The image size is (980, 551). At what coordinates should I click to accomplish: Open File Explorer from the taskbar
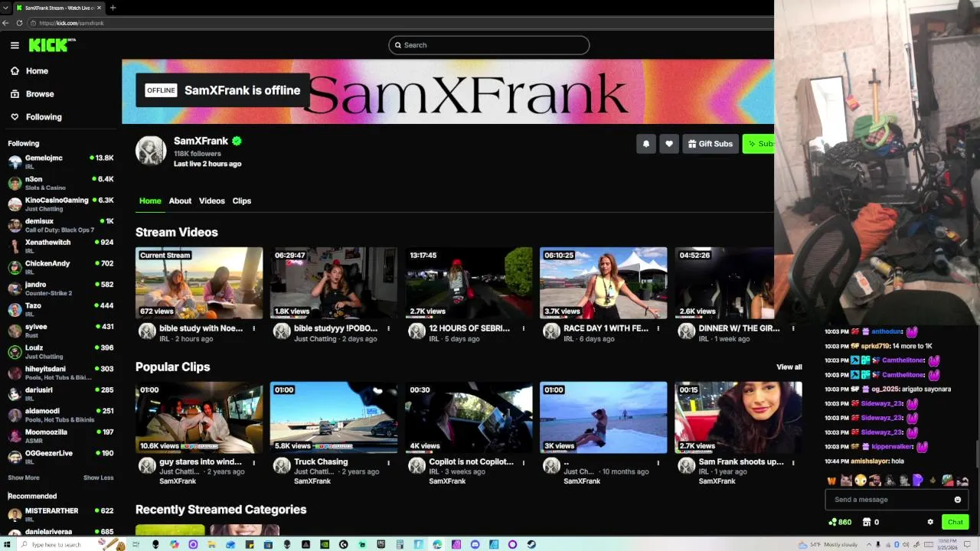(211, 544)
